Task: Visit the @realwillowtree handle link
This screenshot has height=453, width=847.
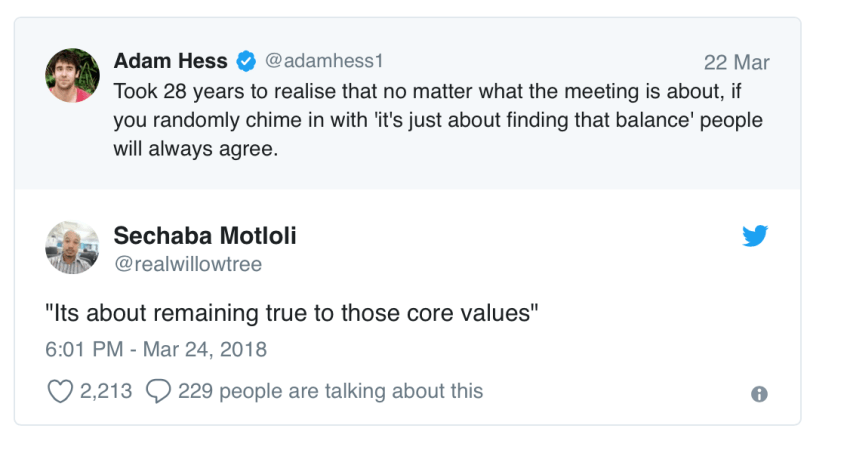Action: click(x=189, y=263)
